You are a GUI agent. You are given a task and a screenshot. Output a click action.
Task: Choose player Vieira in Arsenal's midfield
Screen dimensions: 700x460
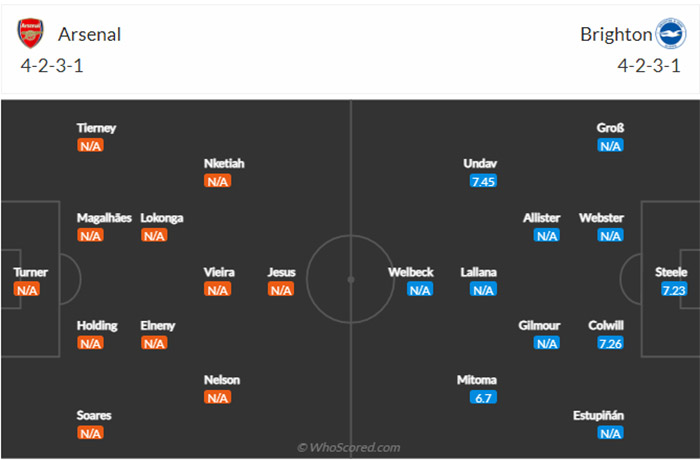coord(219,272)
